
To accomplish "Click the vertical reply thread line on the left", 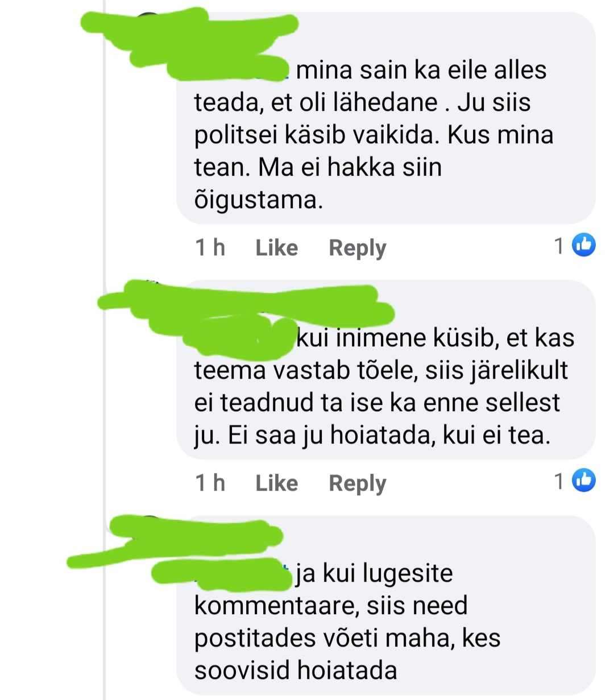I will (105, 350).
